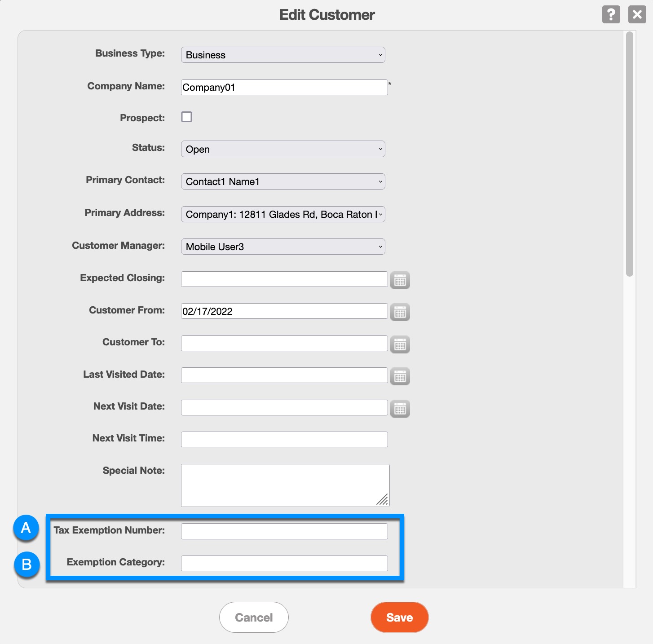
Task: Enable the Prospect checkbox
Action: tap(186, 117)
